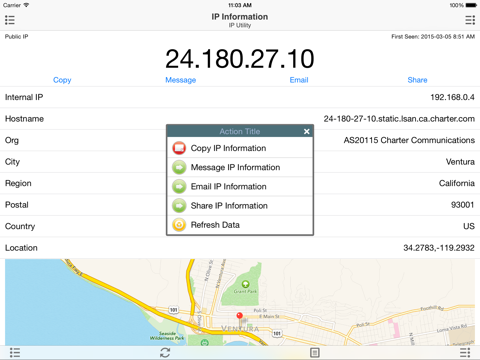Click the Public IP label
480x360 pixels.
click(16, 37)
